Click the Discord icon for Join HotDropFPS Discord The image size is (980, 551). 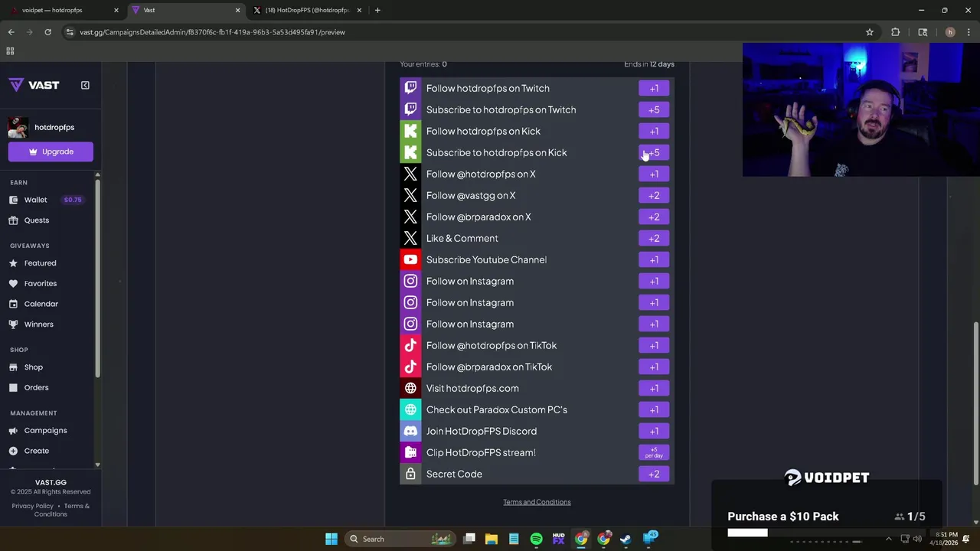click(410, 431)
